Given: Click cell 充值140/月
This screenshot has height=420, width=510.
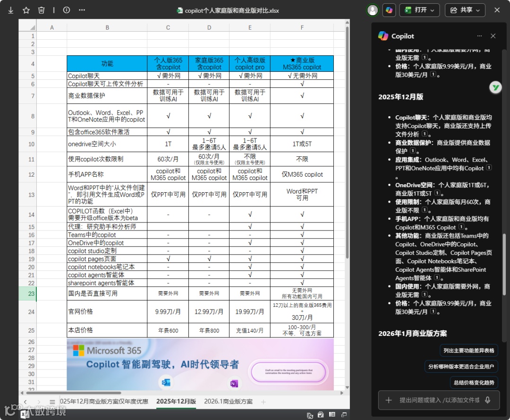Looking at the screenshot, I should 250,331.
